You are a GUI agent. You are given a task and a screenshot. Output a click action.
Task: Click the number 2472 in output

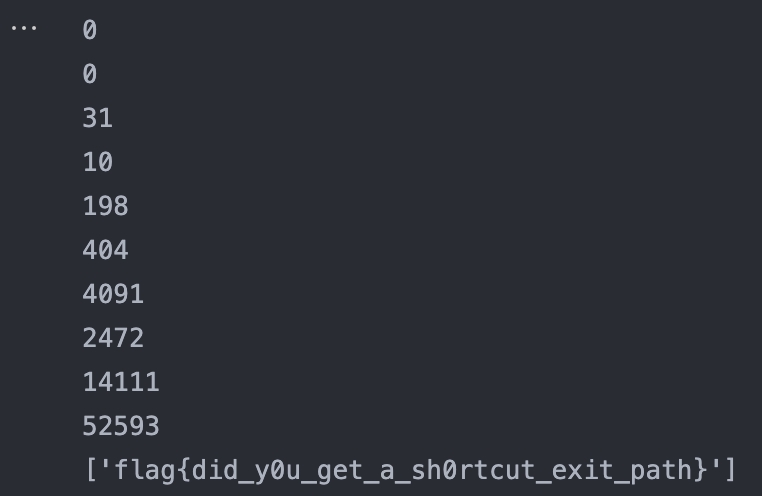(x=113, y=338)
